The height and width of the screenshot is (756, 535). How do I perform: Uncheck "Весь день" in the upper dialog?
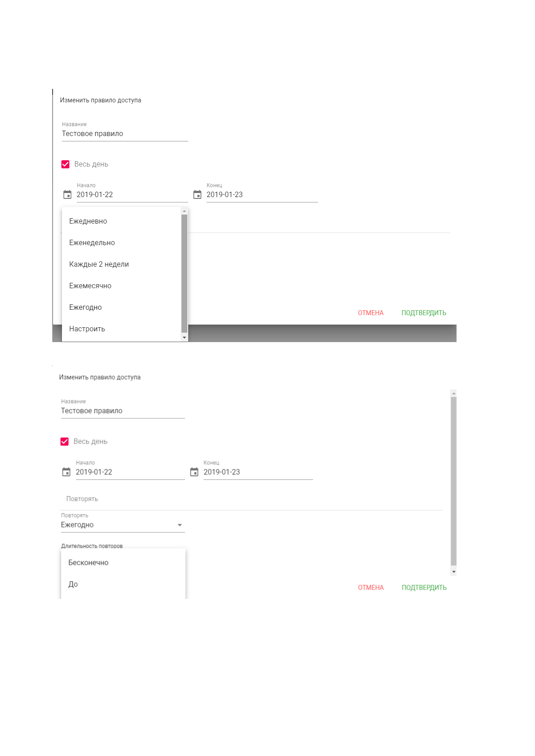click(x=66, y=164)
